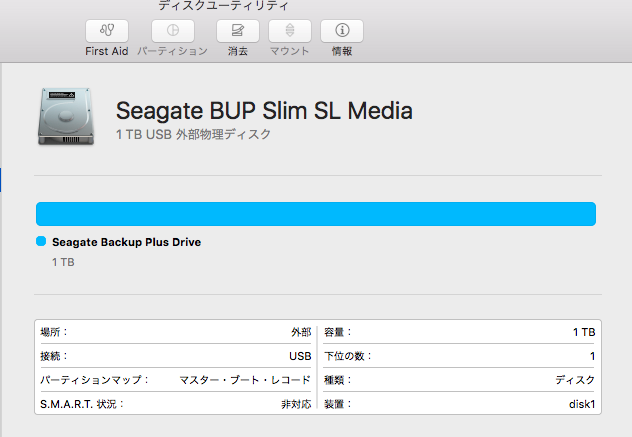The height and width of the screenshot is (437, 632).
Task: Select the パーティションマップ row
Action: pyautogui.click(x=176, y=380)
